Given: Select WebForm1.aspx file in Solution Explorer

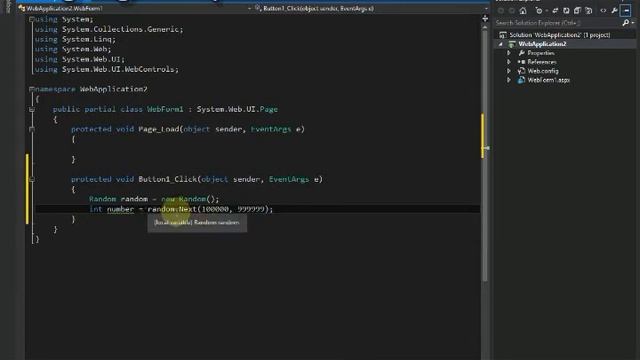Looking at the screenshot, I should [x=549, y=80].
